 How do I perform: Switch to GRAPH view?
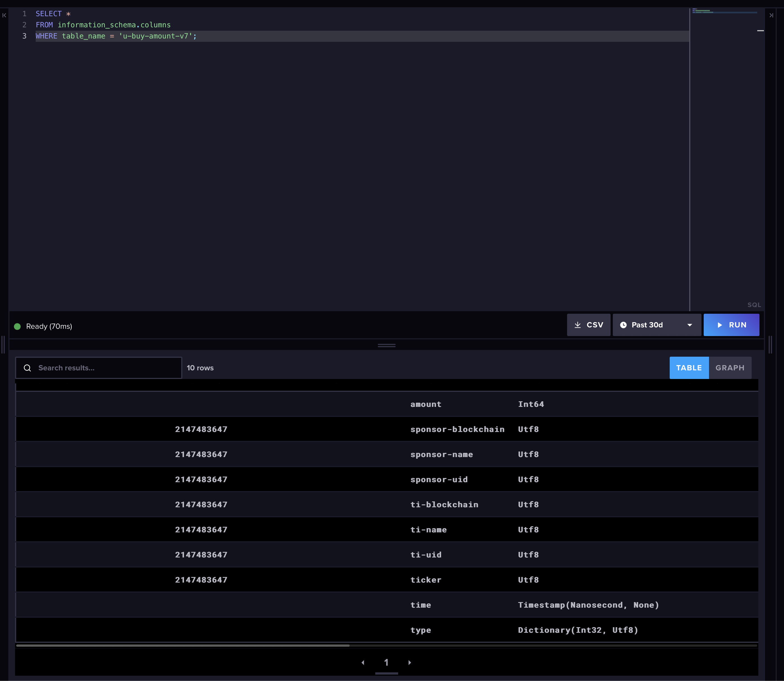coord(730,368)
